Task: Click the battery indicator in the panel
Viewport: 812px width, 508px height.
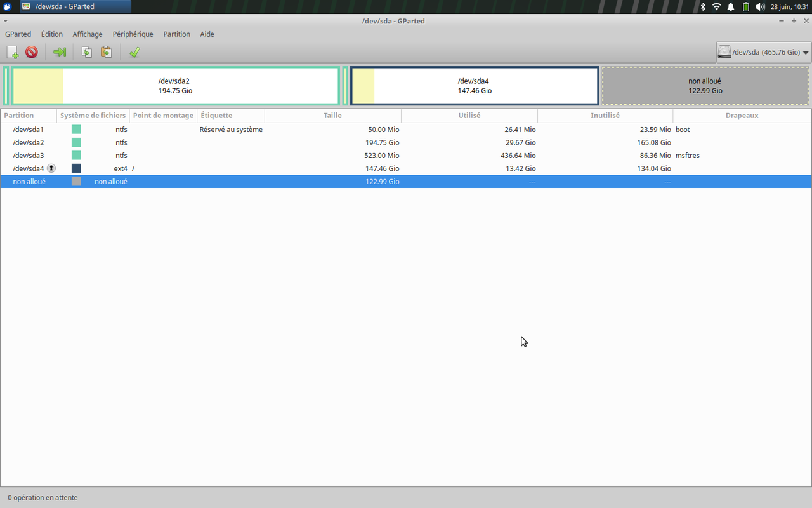Action: coord(746,6)
